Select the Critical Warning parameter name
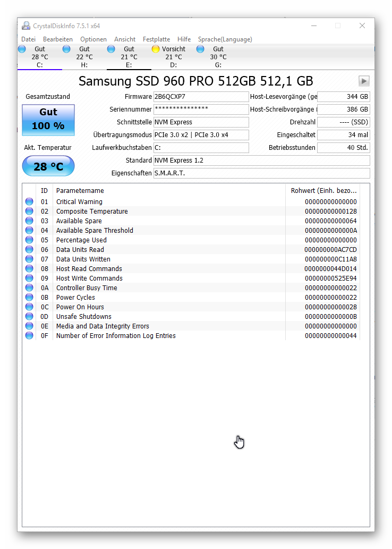 pyautogui.click(x=80, y=201)
